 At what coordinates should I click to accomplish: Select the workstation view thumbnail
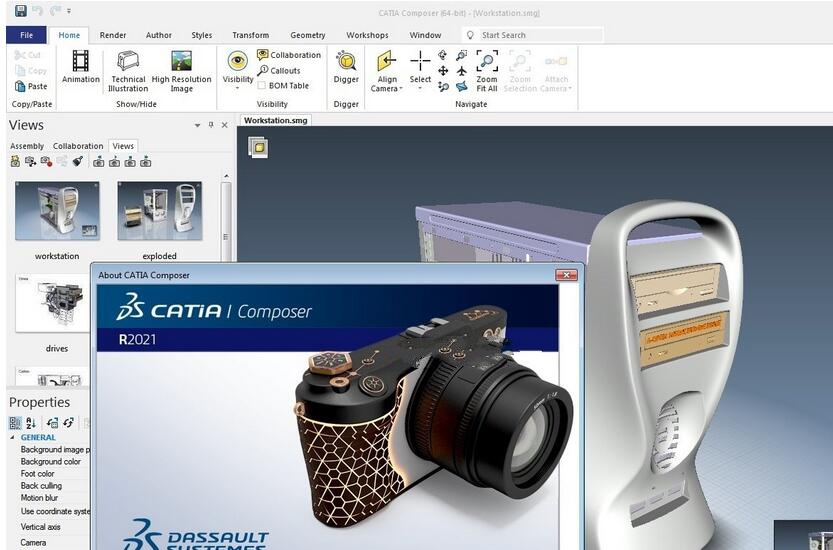(x=57, y=211)
